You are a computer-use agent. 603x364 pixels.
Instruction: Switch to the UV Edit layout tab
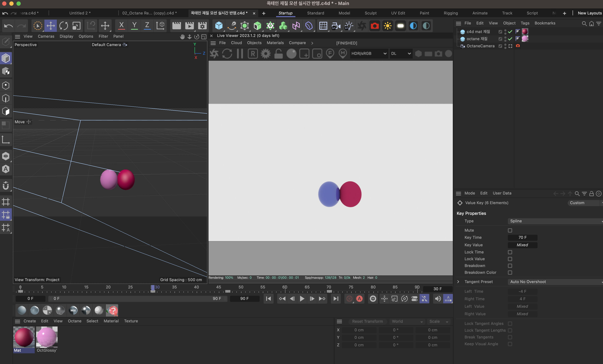coord(396,13)
